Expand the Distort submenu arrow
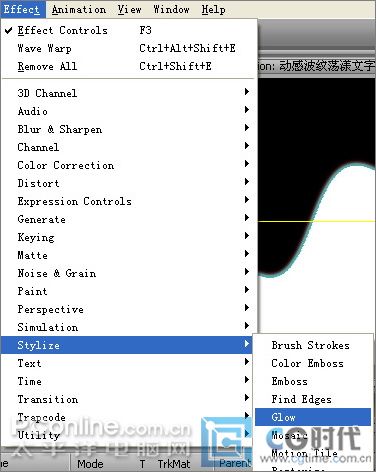 (x=247, y=182)
